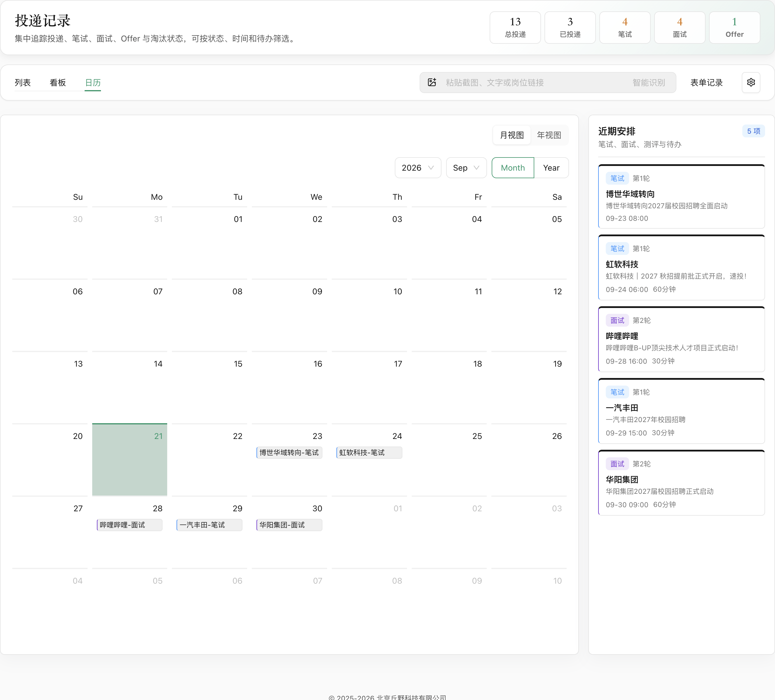Click the image upload icon in the paste box
Viewport: 775px width, 700px height.
[x=432, y=82]
